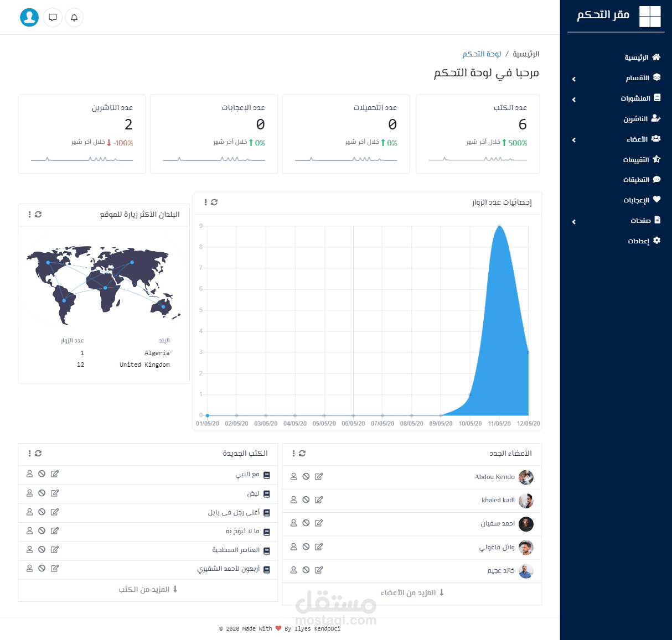The width and height of the screenshot is (672, 640).
Task: Select member name خالد عجيم
Action: (x=501, y=571)
